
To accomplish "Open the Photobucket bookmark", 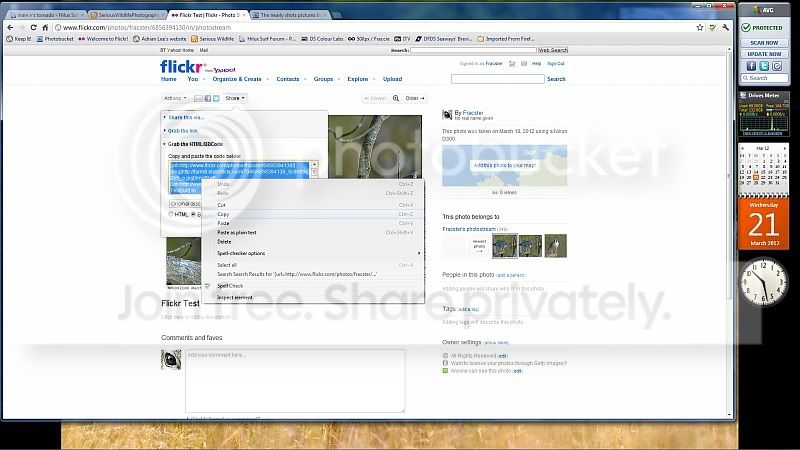I will tap(55, 39).
